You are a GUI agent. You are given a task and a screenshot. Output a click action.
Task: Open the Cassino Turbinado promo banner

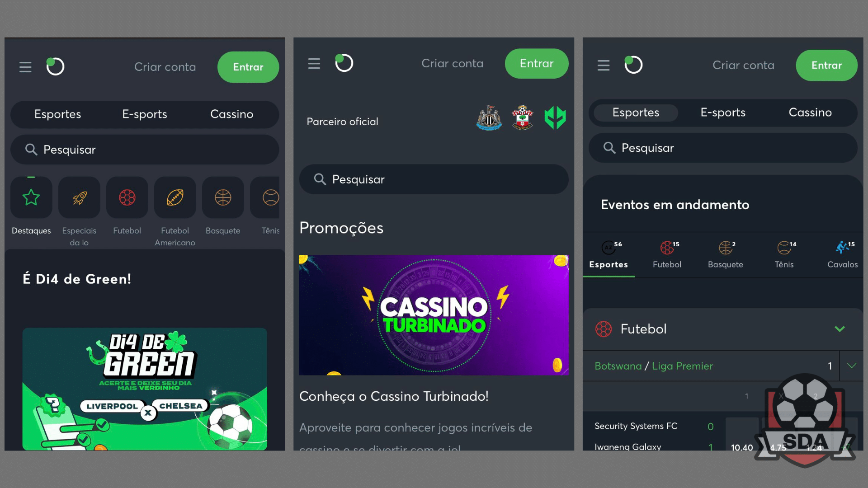pos(434,315)
